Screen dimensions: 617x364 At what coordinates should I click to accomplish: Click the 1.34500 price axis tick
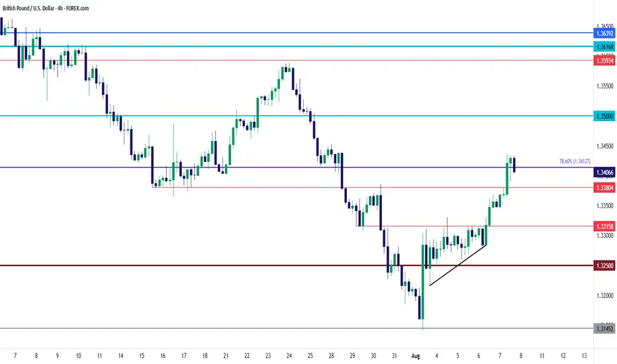[605, 146]
